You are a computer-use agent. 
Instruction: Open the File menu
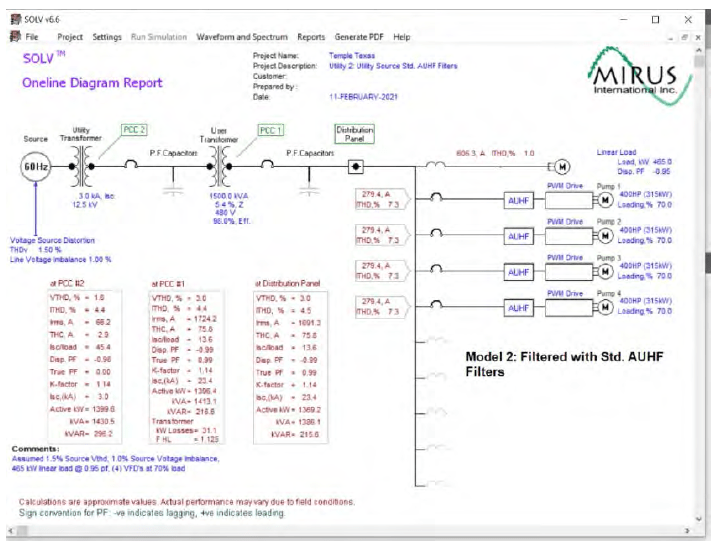(32, 37)
